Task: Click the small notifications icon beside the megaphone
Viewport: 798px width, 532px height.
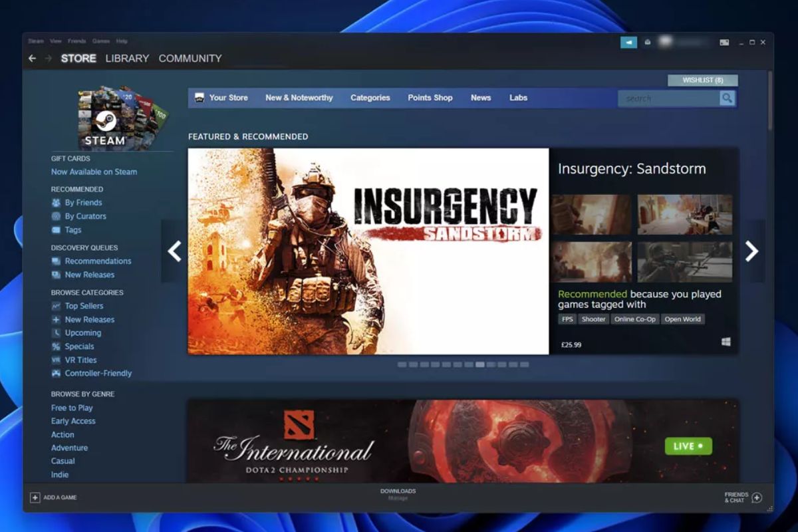Action: click(x=648, y=43)
